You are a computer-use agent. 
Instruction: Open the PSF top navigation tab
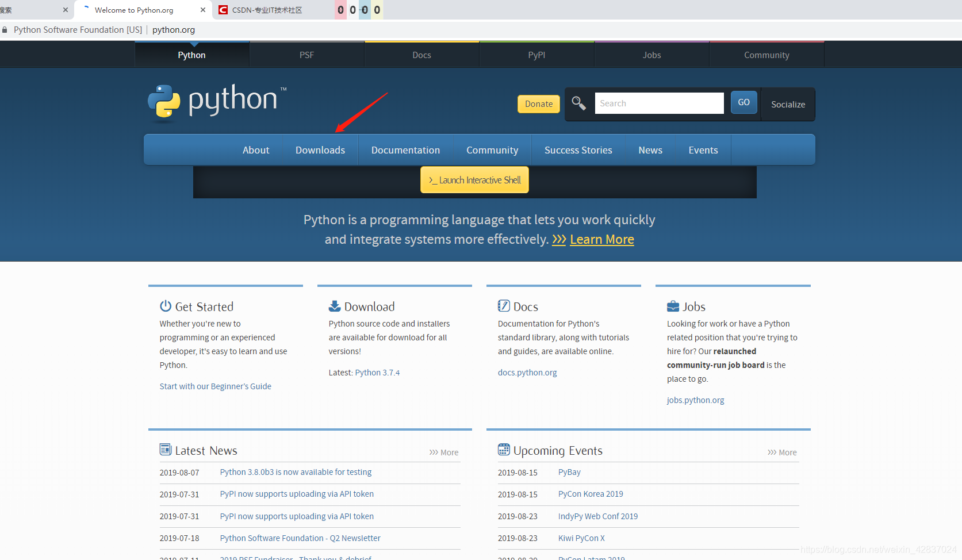(306, 55)
